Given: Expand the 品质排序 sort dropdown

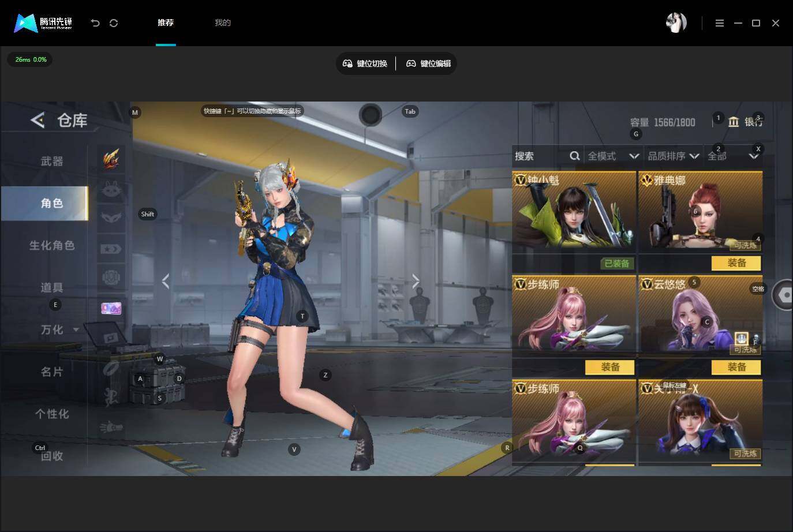Looking at the screenshot, I should (673, 156).
